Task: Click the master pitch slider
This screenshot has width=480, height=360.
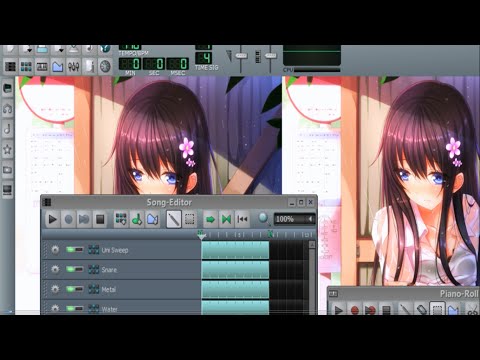Action: (271, 56)
